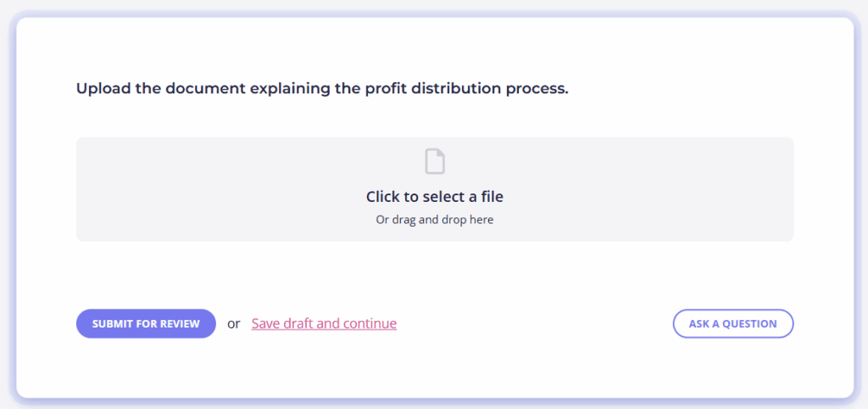Submit the document for review
868x409 pixels.
click(x=146, y=323)
